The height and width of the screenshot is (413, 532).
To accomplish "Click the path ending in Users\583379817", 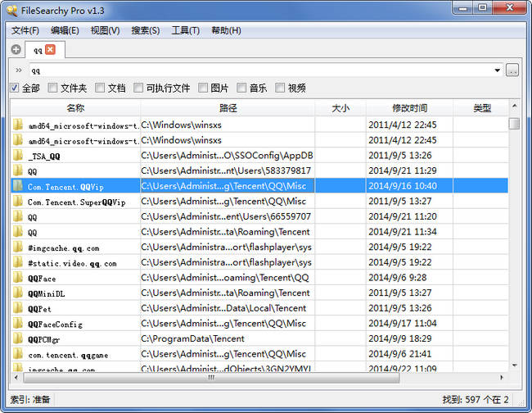I will [x=226, y=170].
